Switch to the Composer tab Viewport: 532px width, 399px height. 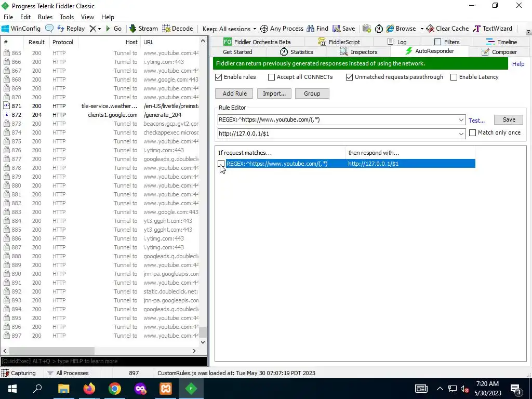point(499,52)
